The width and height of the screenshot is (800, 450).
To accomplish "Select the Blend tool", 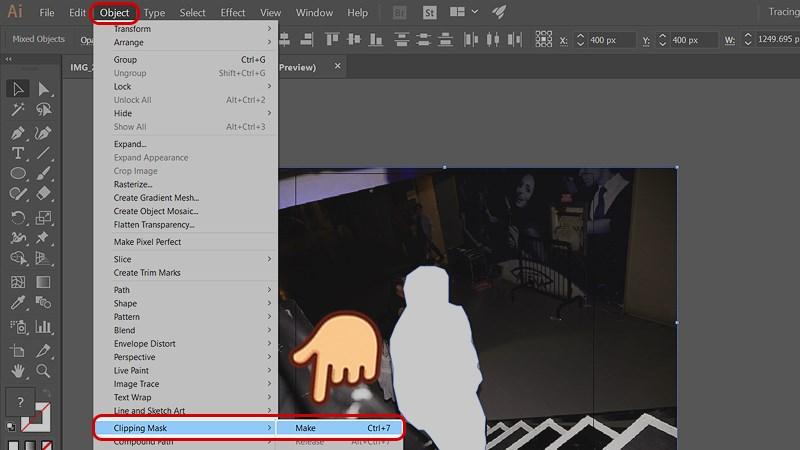I will (43, 303).
